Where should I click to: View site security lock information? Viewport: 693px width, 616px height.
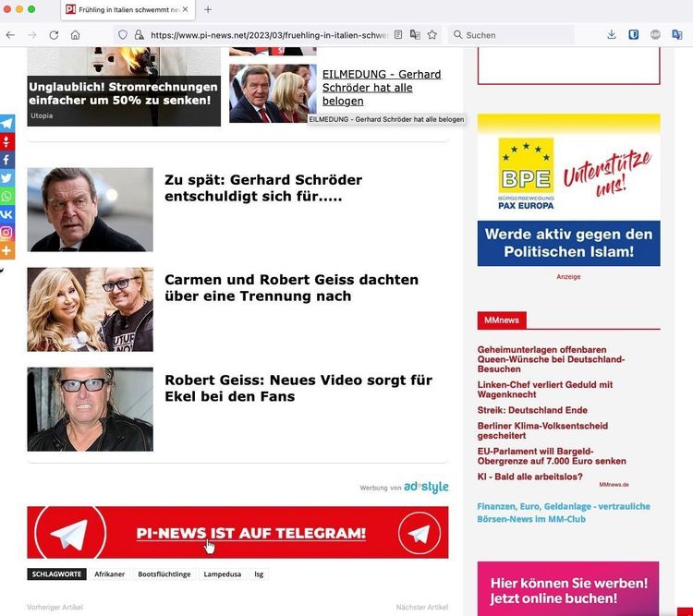tap(140, 35)
